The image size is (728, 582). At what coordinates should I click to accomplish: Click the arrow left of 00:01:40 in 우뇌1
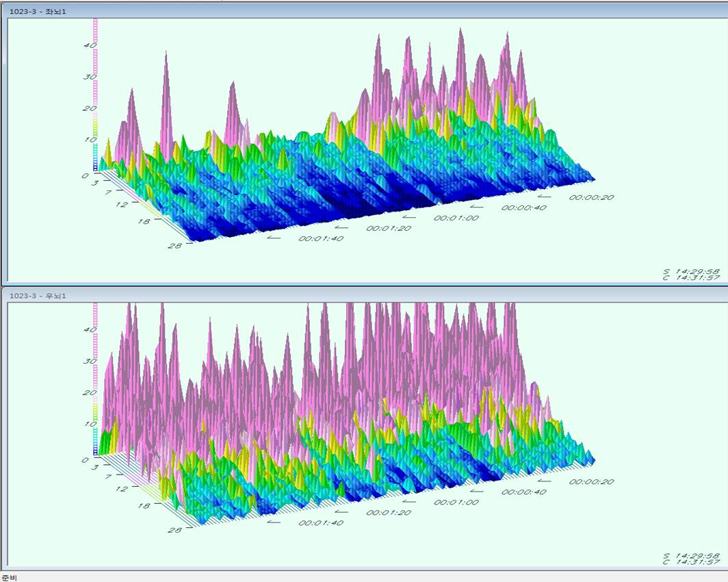coord(274,522)
